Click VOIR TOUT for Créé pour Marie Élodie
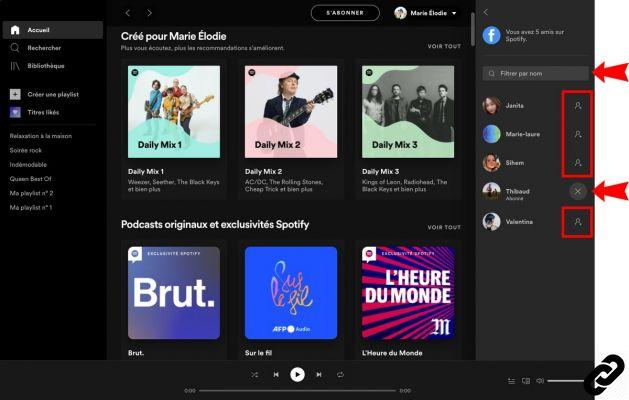 (444, 47)
